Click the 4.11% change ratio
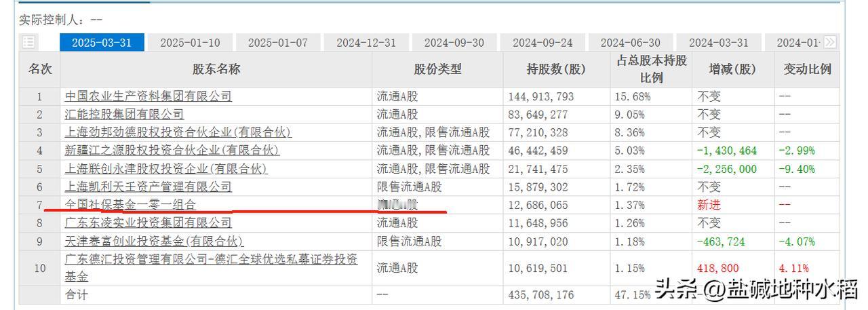This screenshot has height=310, width=868. pyautogui.click(x=794, y=268)
